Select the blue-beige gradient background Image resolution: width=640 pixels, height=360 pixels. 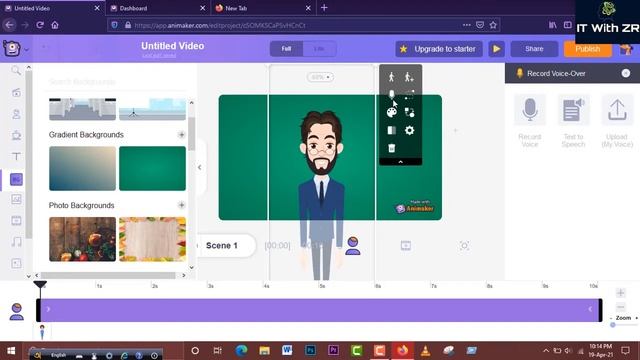[x=82, y=169]
